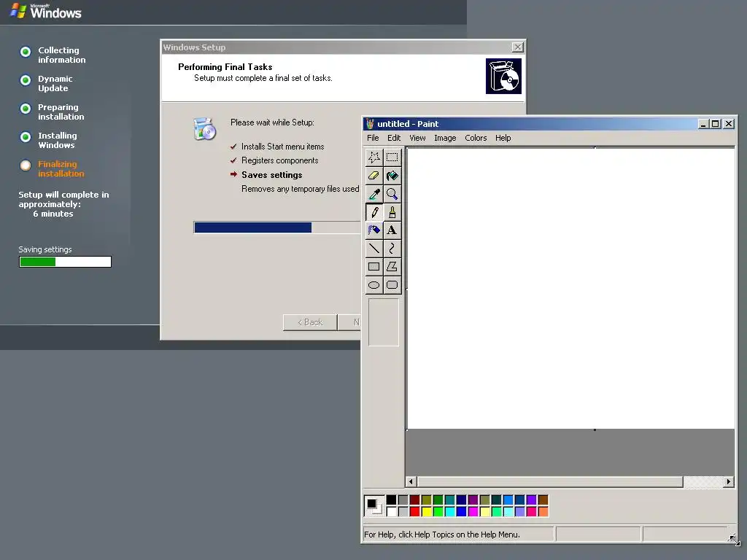Click the "Dynamic Update" step label

tap(55, 83)
